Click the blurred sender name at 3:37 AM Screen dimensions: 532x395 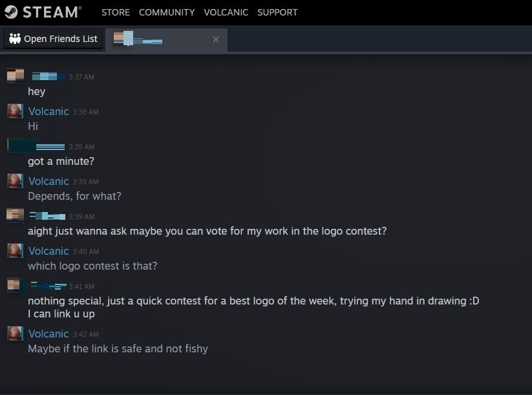48,77
